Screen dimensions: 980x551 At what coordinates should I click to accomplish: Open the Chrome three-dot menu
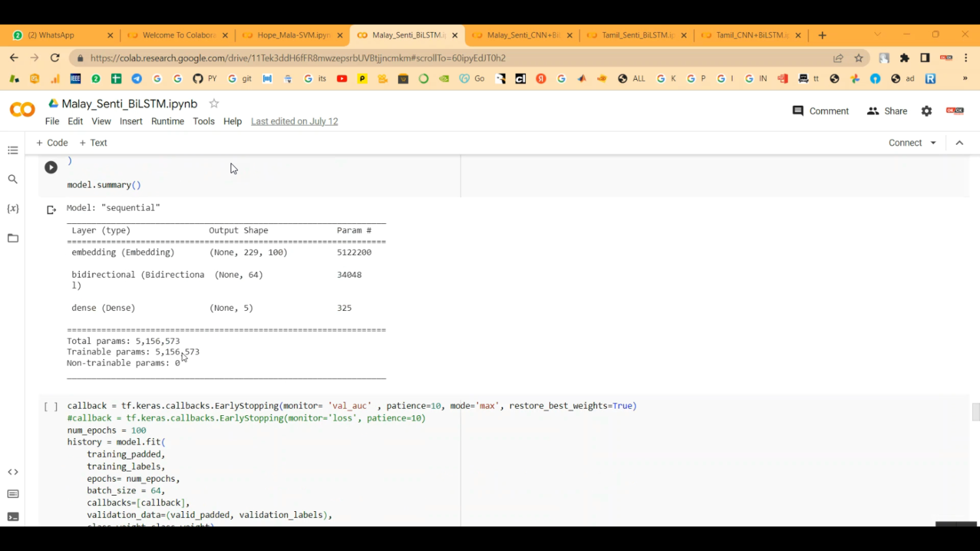click(966, 58)
